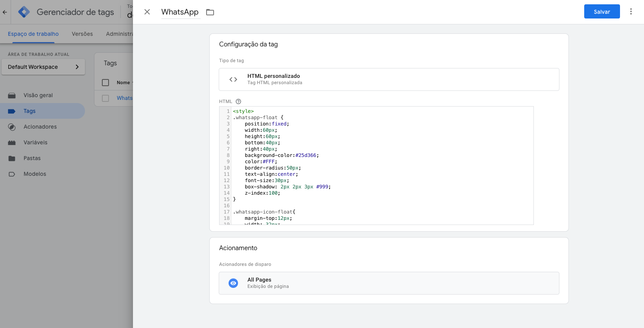Screen dimensions: 644x328
Task: Select Acionadores in the sidebar
Action: 40,127
